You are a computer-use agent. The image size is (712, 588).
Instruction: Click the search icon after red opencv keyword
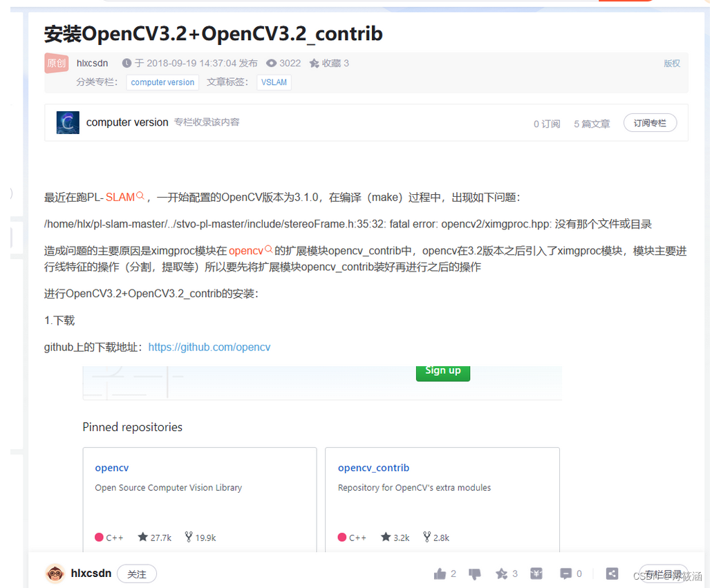(268, 249)
